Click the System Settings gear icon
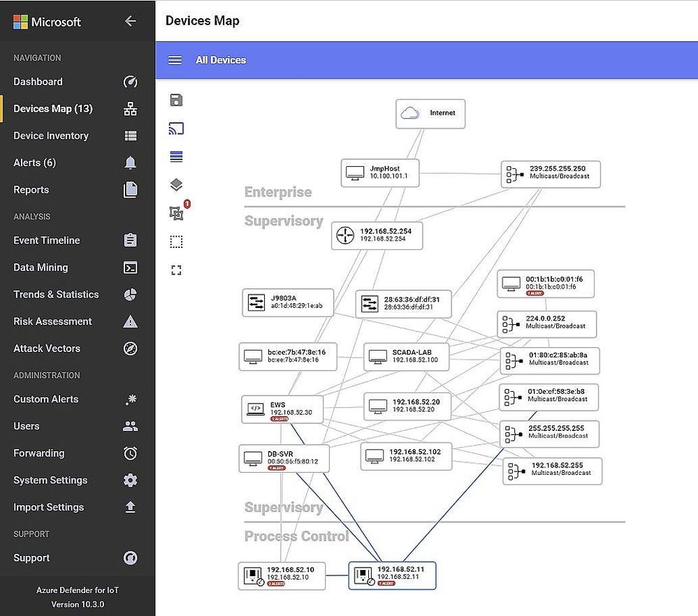 (x=131, y=481)
